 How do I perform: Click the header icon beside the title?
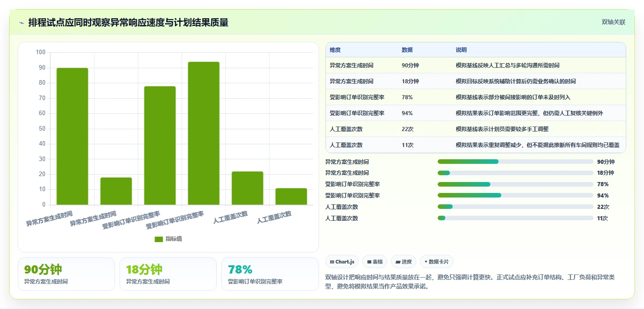pos(21,23)
